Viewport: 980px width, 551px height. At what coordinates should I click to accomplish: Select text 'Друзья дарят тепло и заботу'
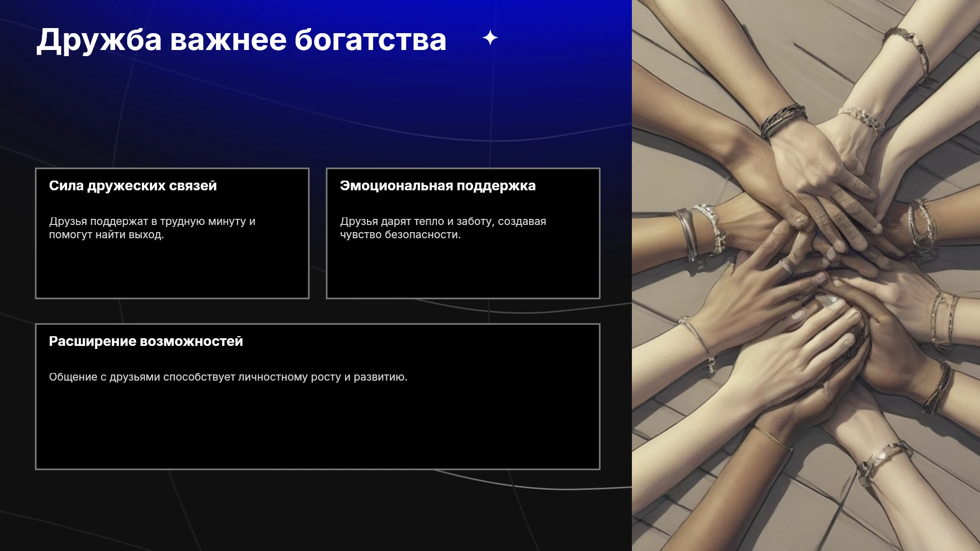click(416, 221)
